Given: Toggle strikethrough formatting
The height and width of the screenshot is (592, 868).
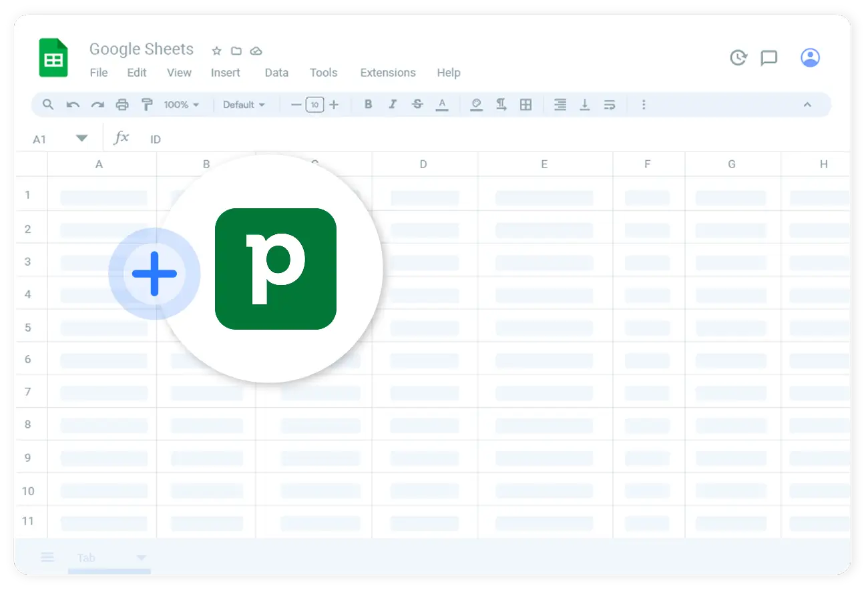Looking at the screenshot, I should [x=417, y=105].
